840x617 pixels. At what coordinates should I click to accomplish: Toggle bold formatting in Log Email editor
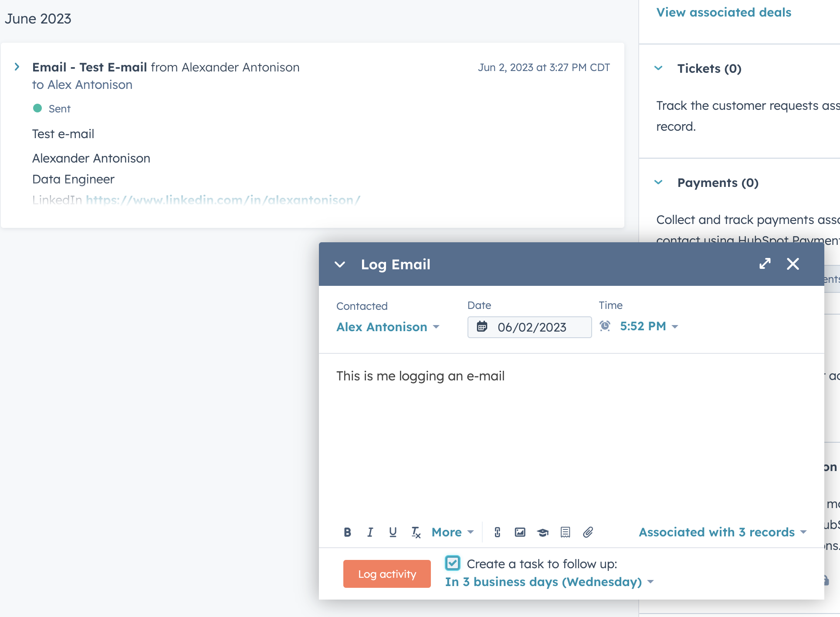click(x=347, y=532)
